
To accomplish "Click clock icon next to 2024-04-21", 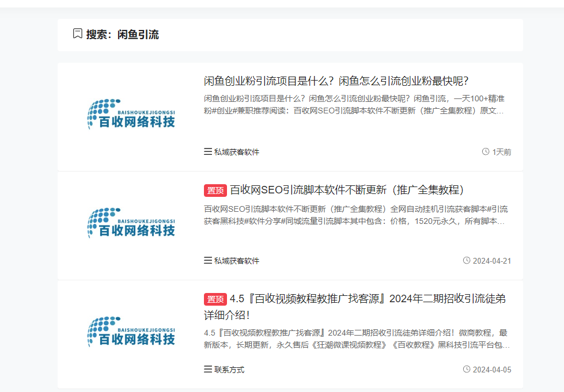I will coord(467,261).
